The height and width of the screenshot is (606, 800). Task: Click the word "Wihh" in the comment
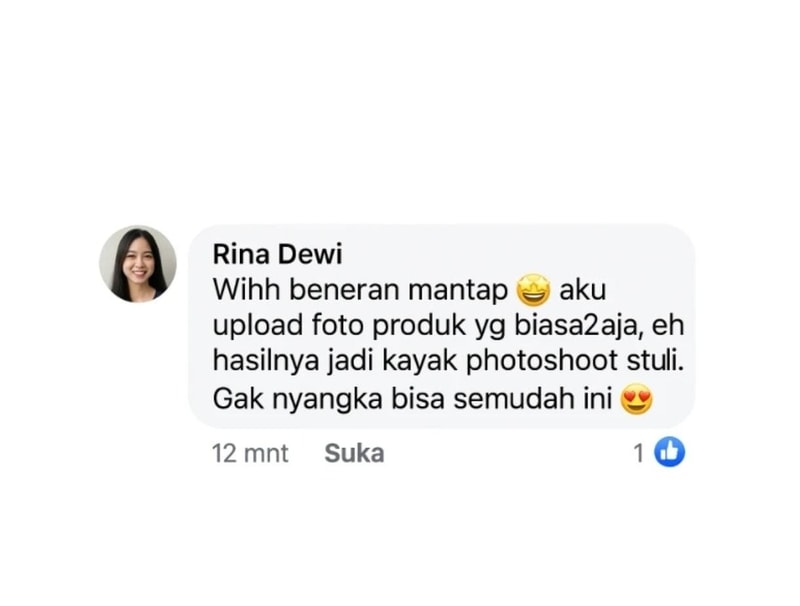pyautogui.click(x=246, y=290)
